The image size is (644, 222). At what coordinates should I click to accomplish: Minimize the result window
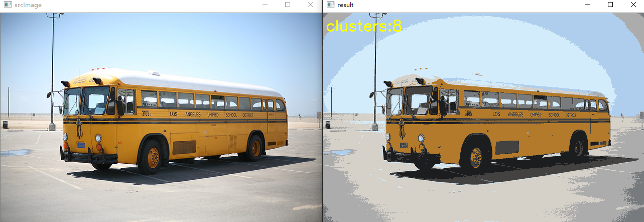point(587,5)
